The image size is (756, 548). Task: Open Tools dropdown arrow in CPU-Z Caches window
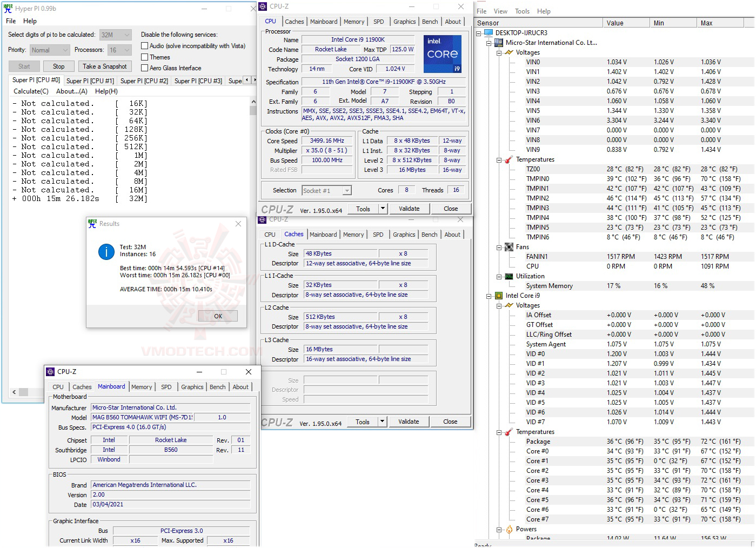[382, 422]
